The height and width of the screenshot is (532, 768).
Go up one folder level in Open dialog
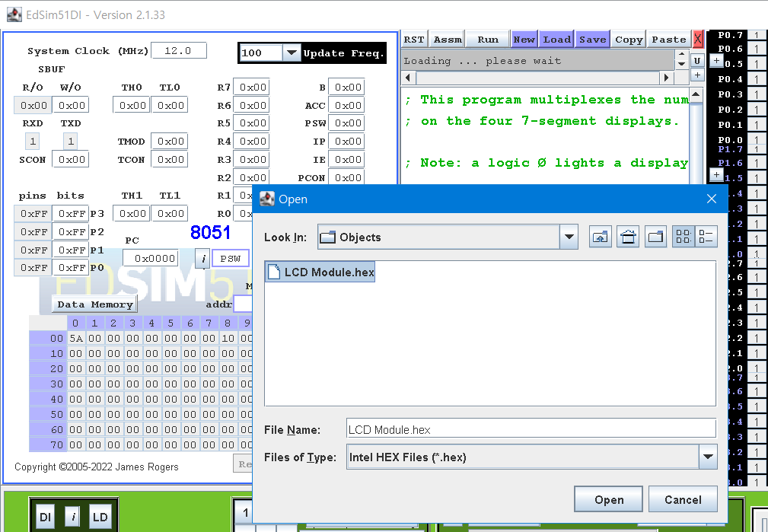[x=600, y=237]
